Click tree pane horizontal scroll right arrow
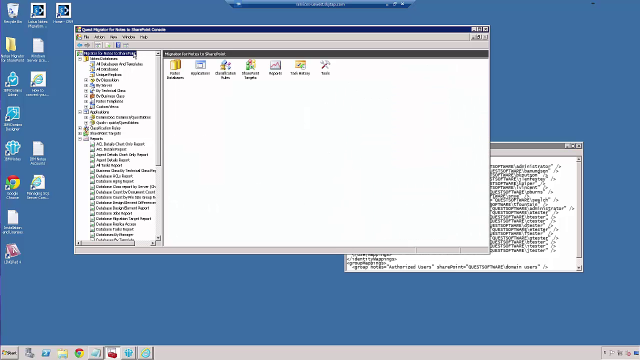This screenshot has height=360, width=640. pos(153,243)
